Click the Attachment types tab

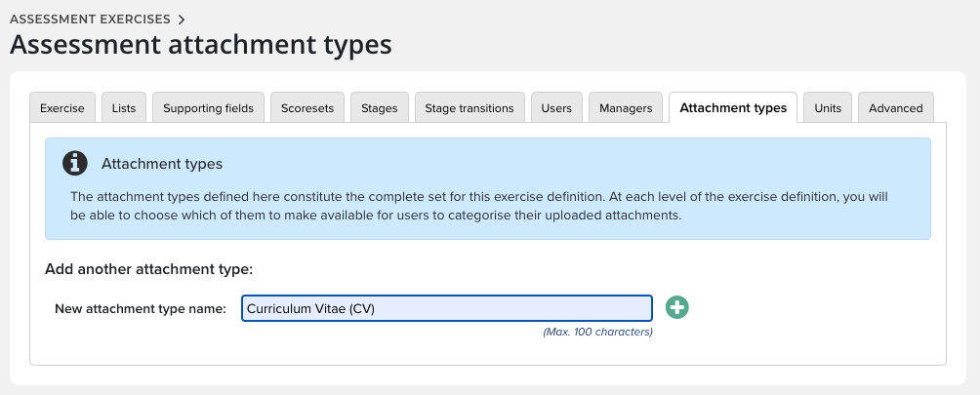click(x=733, y=108)
